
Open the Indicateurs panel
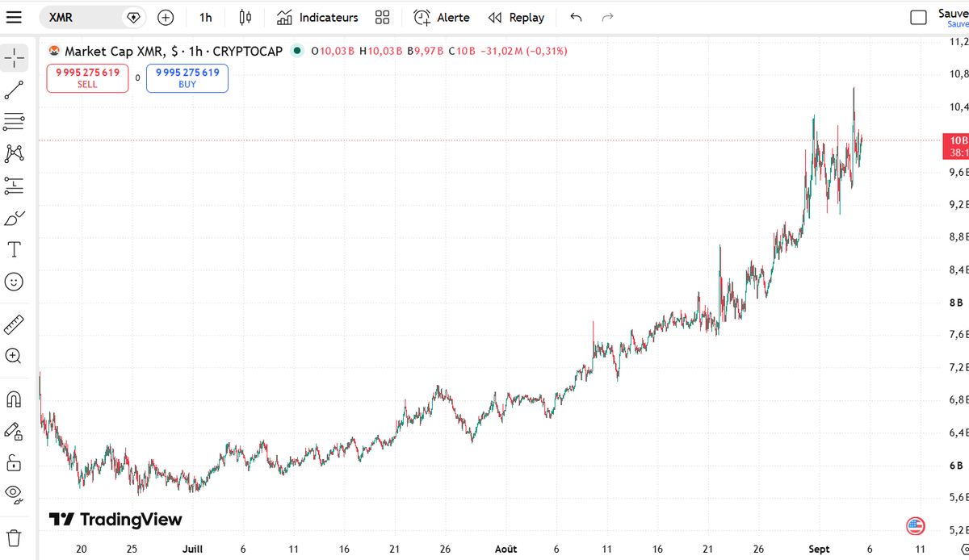point(317,17)
